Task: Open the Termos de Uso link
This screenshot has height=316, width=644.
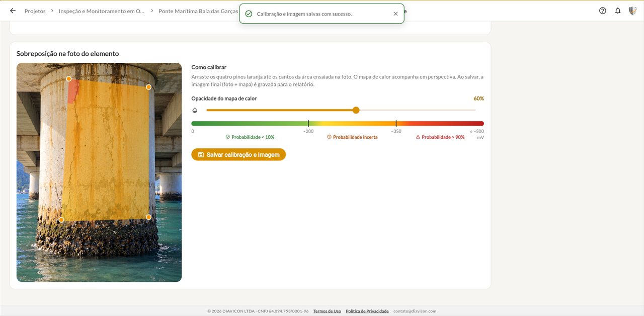Action: [x=327, y=311]
